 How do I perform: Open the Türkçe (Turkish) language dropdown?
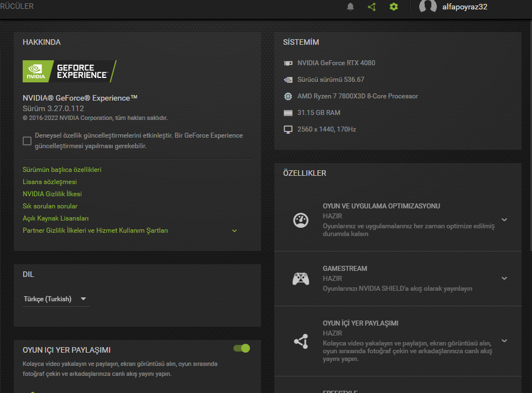pos(56,299)
